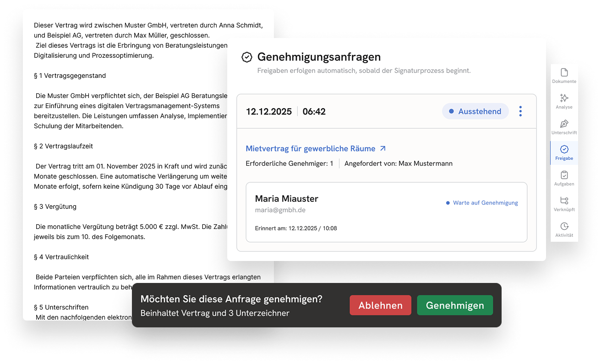The height and width of the screenshot is (364, 601).
Task: Click Möchten Sie diese Anfrage genehmigen? prompt
Action: (231, 299)
